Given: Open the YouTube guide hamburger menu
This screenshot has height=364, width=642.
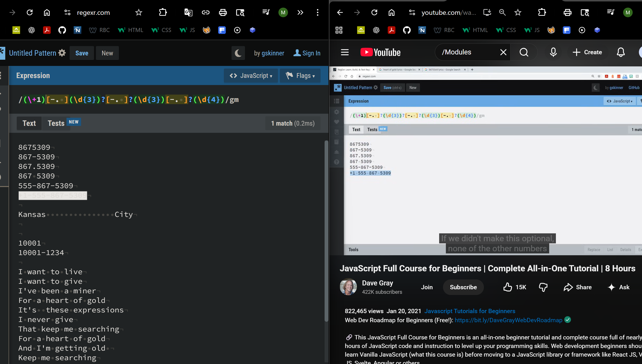Looking at the screenshot, I should pyautogui.click(x=345, y=52).
